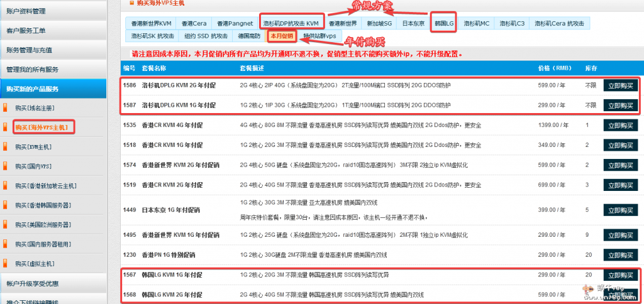The width and height of the screenshot is (644, 304).
Task: Click orange bullet icon beside 购买[虚拟主机]
Action: 4,263
